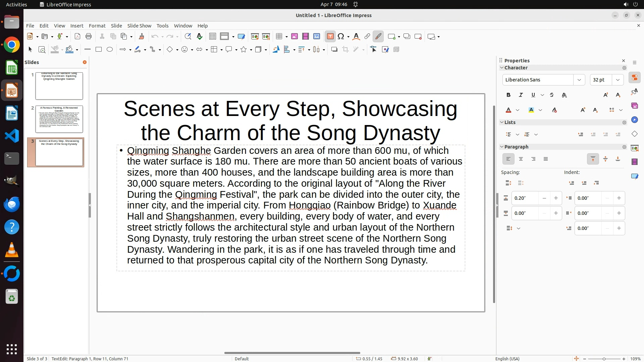Open the Format menu

pyautogui.click(x=97, y=26)
